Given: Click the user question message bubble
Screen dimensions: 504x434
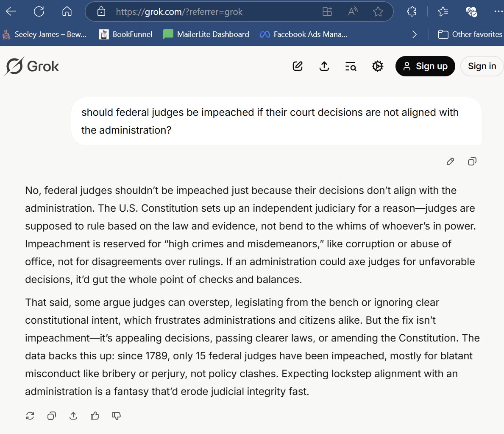Looking at the screenshot, I should click(276, 121).
